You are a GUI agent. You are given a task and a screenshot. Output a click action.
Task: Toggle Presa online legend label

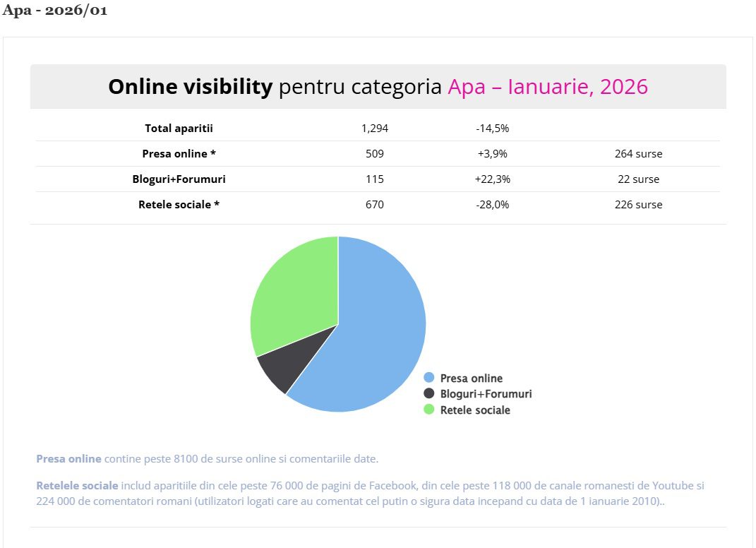point(471,379)
